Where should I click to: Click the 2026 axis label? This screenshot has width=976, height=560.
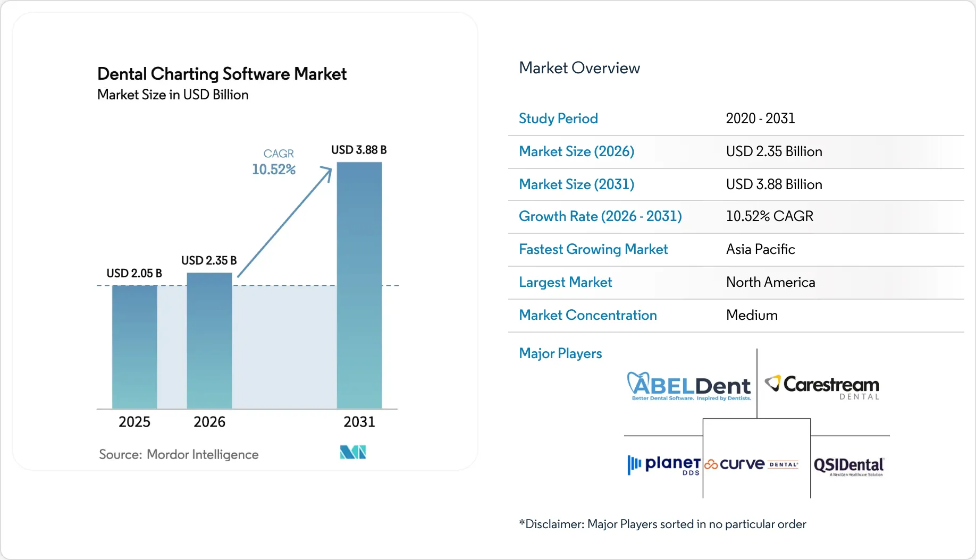209,422
